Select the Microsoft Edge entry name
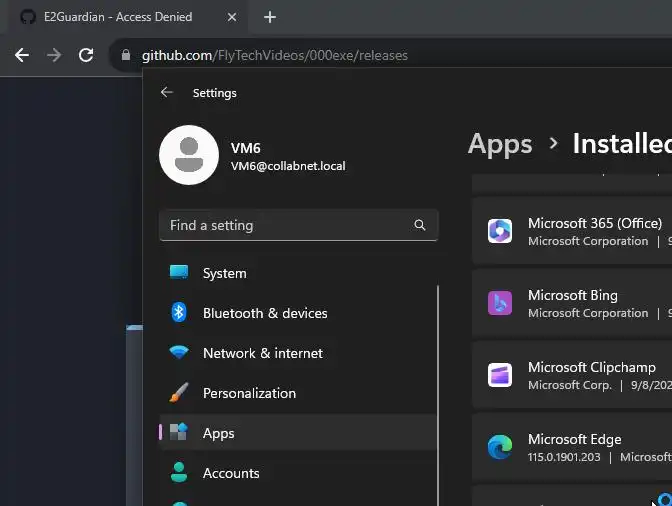This screenshot has height=506, width=672. [574, 439]
